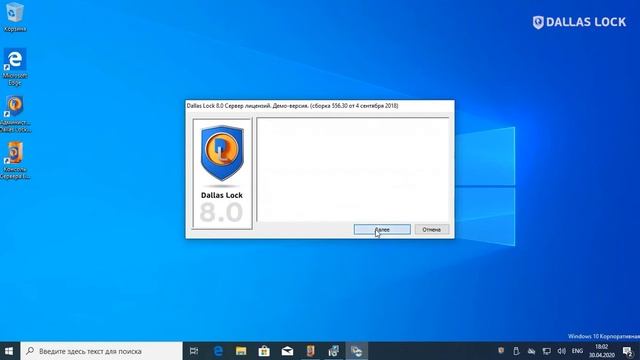Viewport: 640px width, 360px height.
Task: Select the setup disc taskbar icon
Action: coord(334,351)
